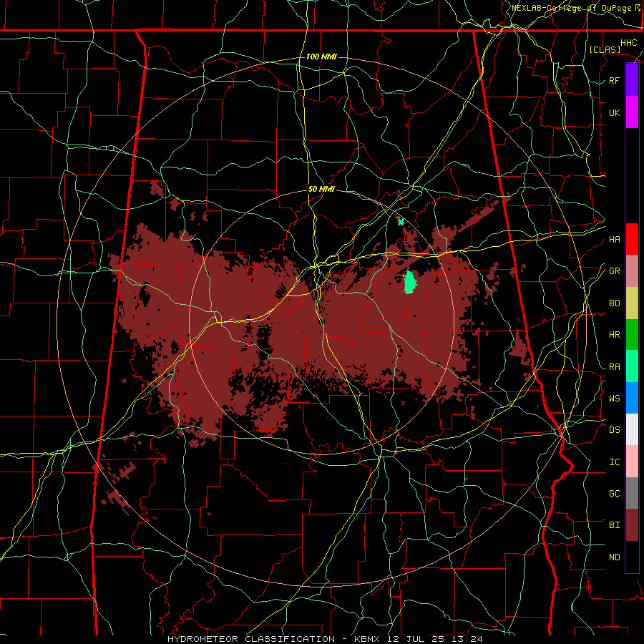Screen dimensions: 644x644
Task: Click the pink GR legend swatch
Action: [x=632, y=270]
